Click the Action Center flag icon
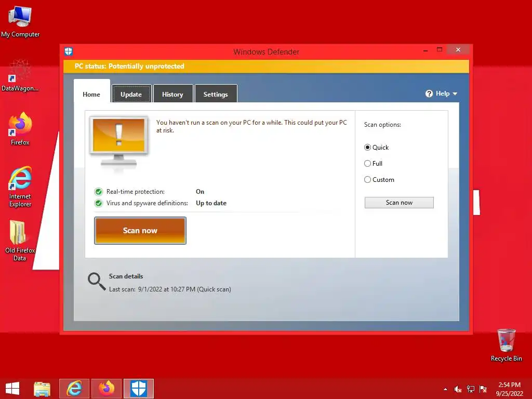The width and height of the screenshot is (532, 399). [x=483, y=389]
